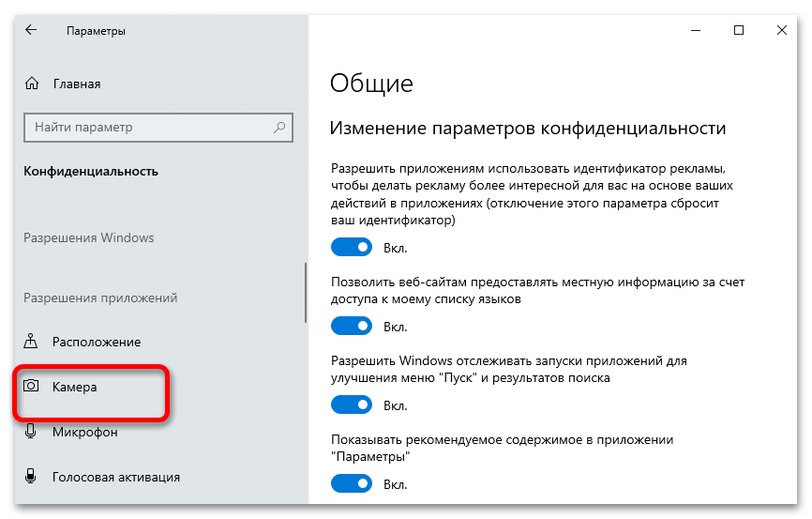Screen dimensions: 812x519
Task: Turn off the advertising ID toggle
Action: point(352,248)
